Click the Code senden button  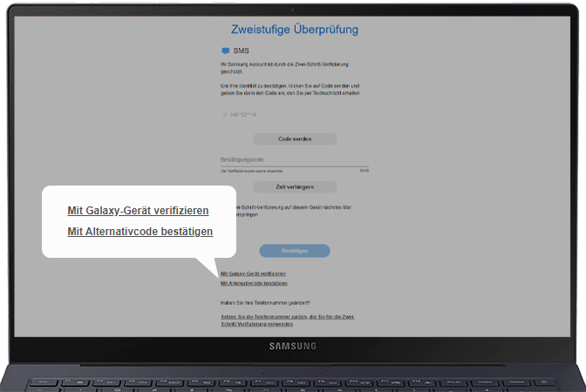pyautogui.click(x=295, y=139)
